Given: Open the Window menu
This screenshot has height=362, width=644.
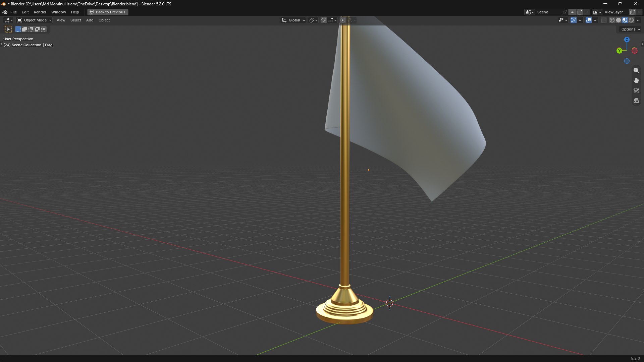Looking at the screenshot, I should (58, 12).
